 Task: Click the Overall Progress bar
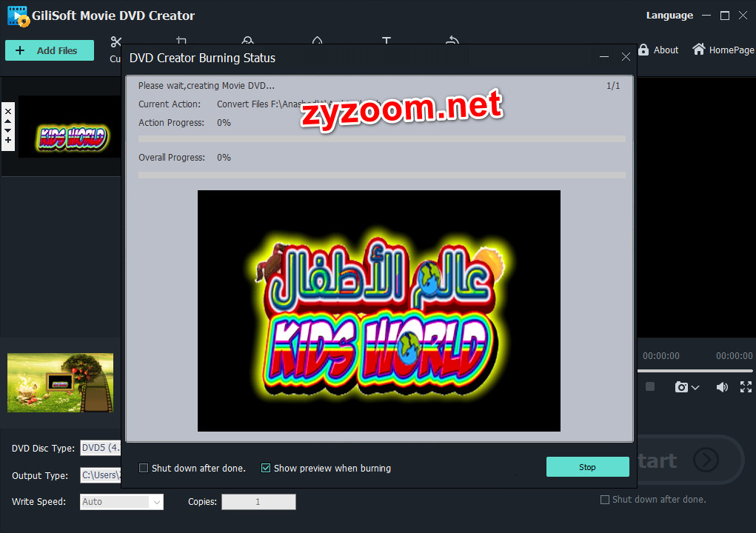[x=382, y=175]
